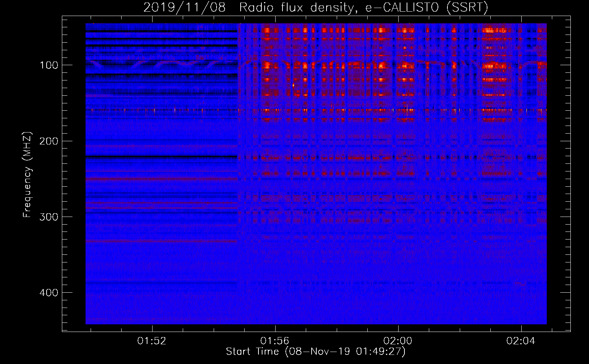Click the '01:52' time tick label
Screen dimensions: 589x364
(152, 341)
